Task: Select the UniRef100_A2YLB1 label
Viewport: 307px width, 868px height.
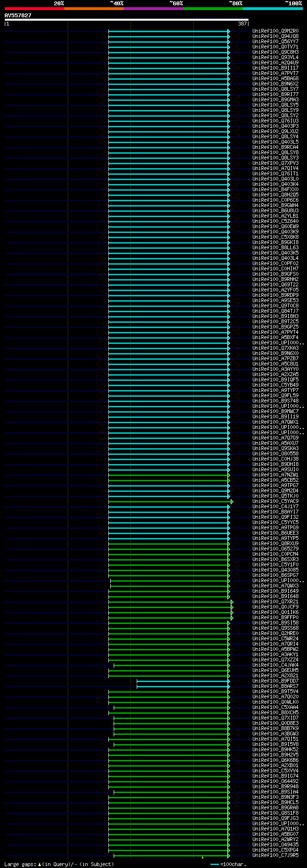Action: [x=275, y=216]
